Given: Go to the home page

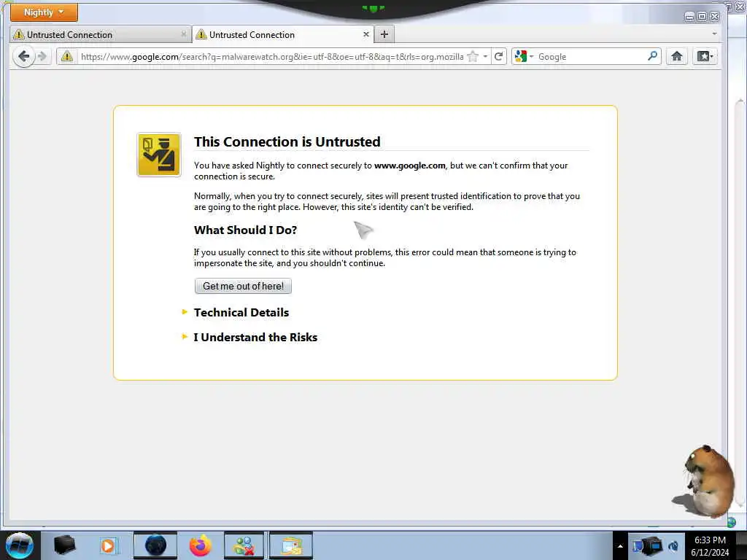Looking at the screenshot, I should point(676,57).
